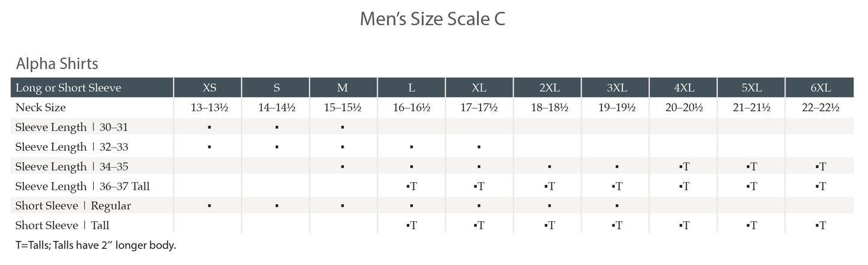Click the Short Sleeve Regular row label
The image size is (868, 265).
(x=73, y=206)
